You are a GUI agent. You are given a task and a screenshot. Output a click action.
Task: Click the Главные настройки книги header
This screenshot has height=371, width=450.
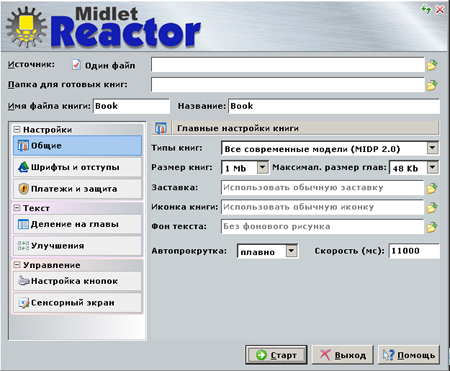[x=306, y=128]
